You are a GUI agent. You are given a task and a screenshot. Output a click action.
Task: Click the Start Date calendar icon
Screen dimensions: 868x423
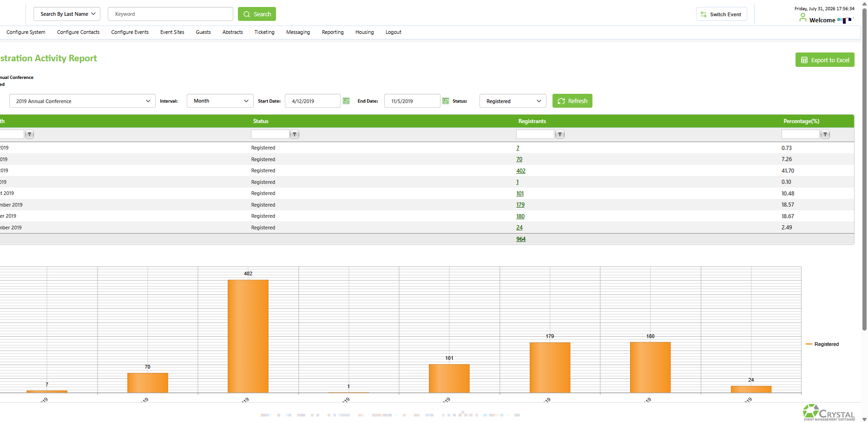pos(346,101)
